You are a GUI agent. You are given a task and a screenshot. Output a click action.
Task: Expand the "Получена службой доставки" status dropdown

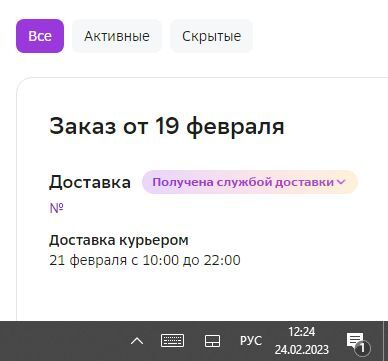pyautogui.click(x=250, y=182)
